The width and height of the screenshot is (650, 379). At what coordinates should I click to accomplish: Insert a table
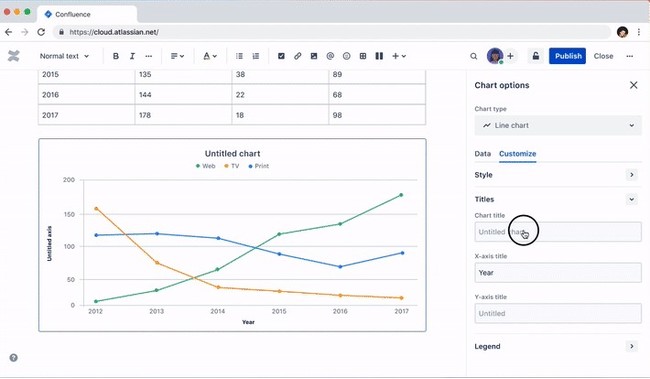click(x=363, y=56)
